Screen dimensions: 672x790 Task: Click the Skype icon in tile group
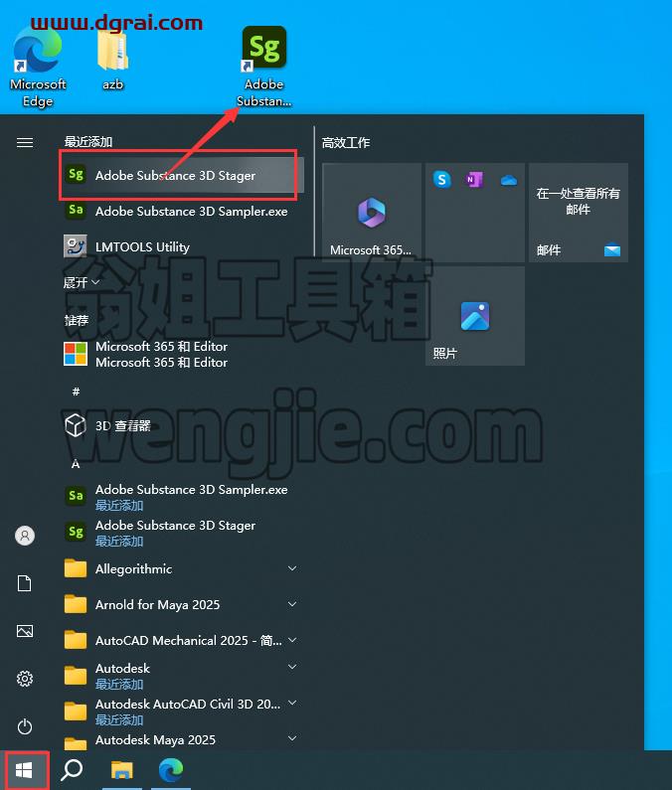click(442, 179)
